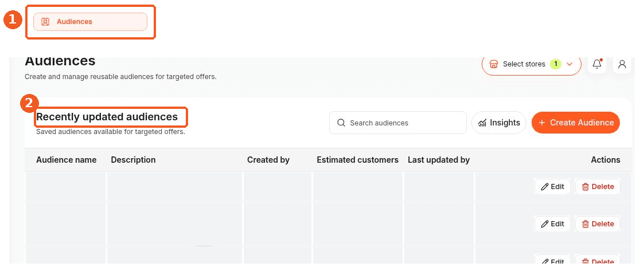Click the Create Audience button
The image size is (644, 275).
tap(575, 123)
